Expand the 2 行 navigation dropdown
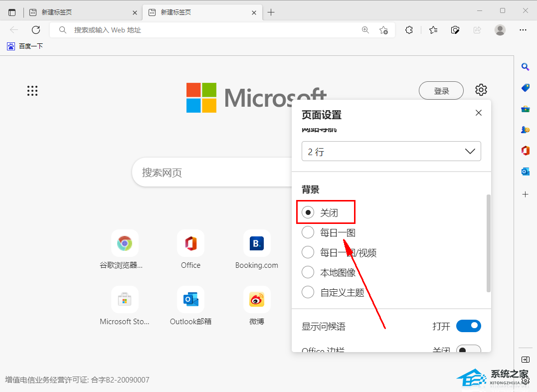 click(x=391, y=152)
